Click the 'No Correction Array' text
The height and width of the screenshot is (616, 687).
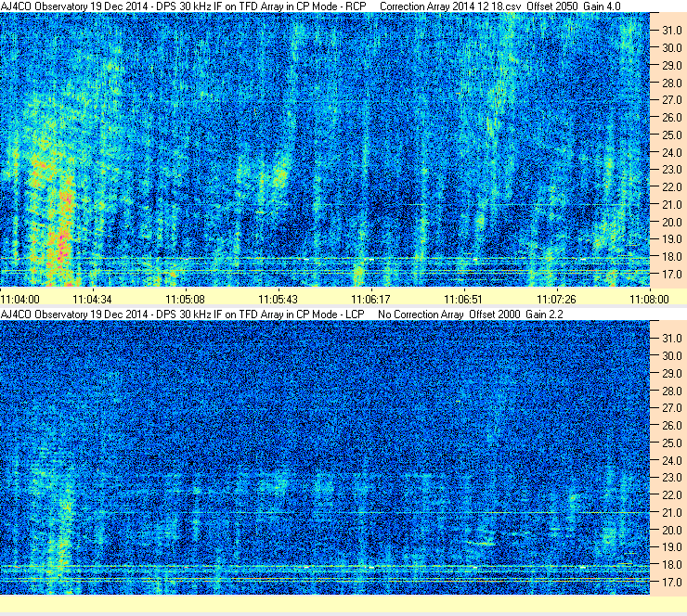(421, 314)
